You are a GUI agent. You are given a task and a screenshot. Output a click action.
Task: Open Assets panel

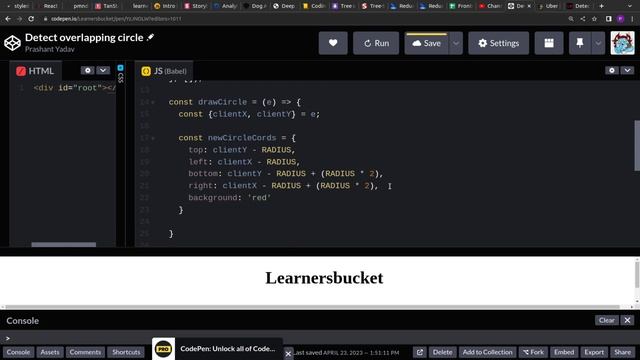point(50,352)
